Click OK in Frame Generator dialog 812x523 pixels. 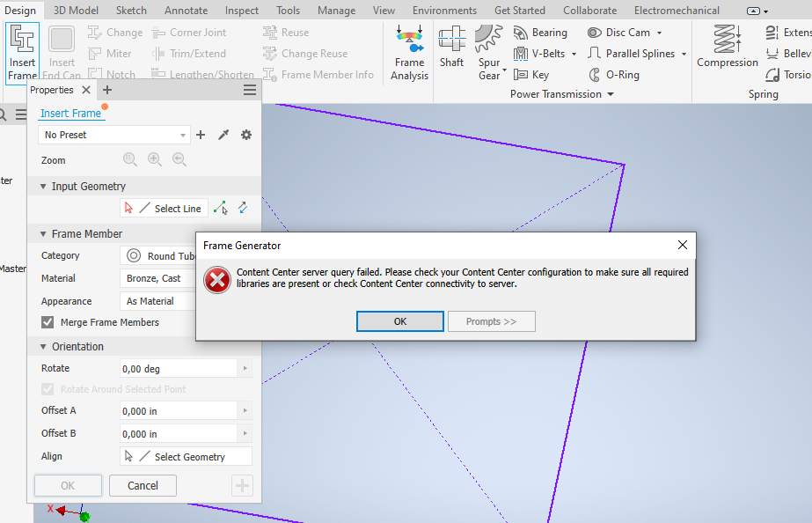point(399,321)
